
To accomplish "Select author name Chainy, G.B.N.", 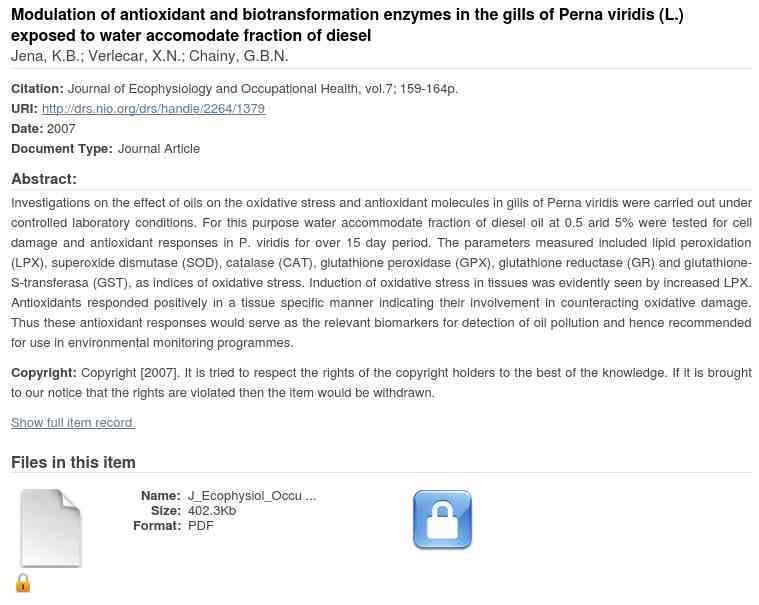I will coord(238,56).
